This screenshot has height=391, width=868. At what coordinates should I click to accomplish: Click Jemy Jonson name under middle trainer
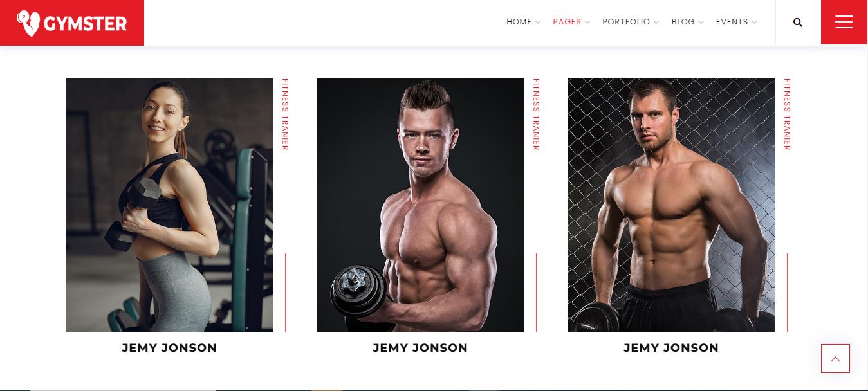(420, 348)
